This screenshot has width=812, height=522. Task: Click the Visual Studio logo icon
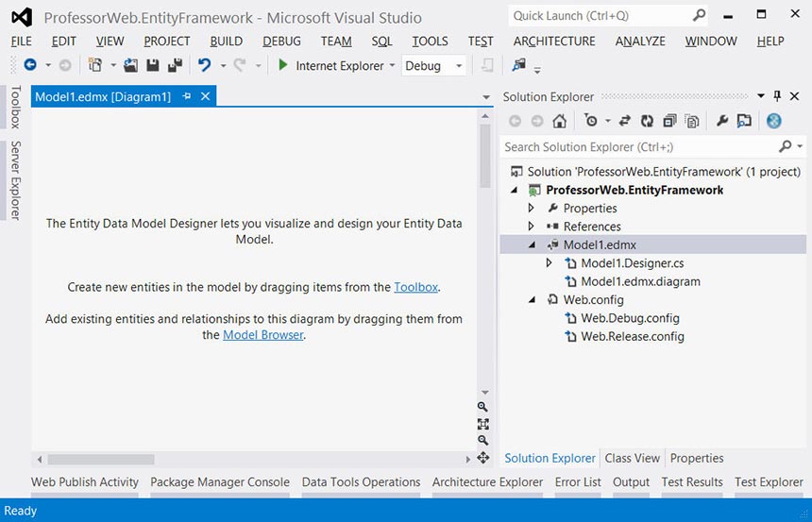[22, 18]
